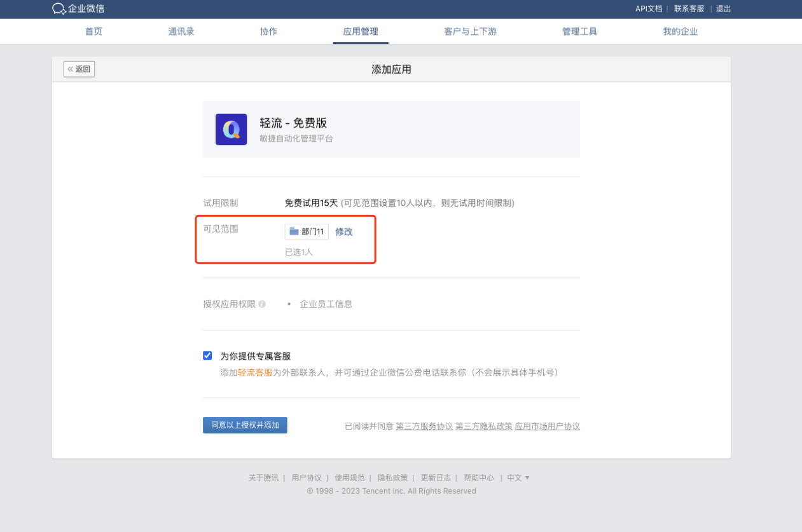Open the 帮助中心 footer link
The width and height of the screenshot is (802, 532).
pyautogui.click(x=479, y=477)
